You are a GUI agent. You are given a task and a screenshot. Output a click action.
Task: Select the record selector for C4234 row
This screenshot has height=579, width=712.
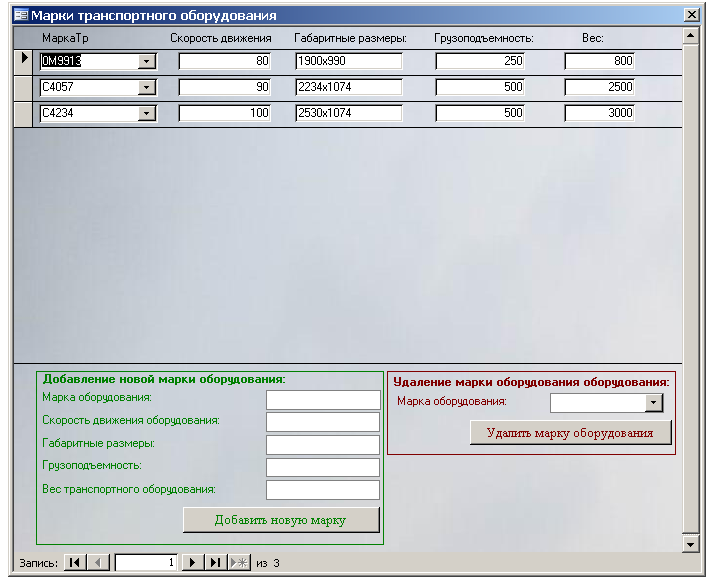click(x=23, y=114)
